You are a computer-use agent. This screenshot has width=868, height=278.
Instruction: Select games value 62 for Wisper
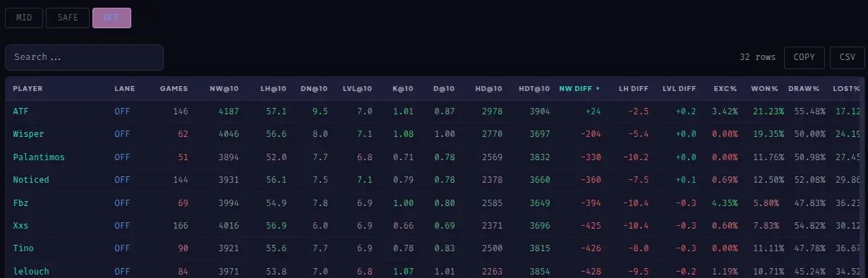point(183,134)
